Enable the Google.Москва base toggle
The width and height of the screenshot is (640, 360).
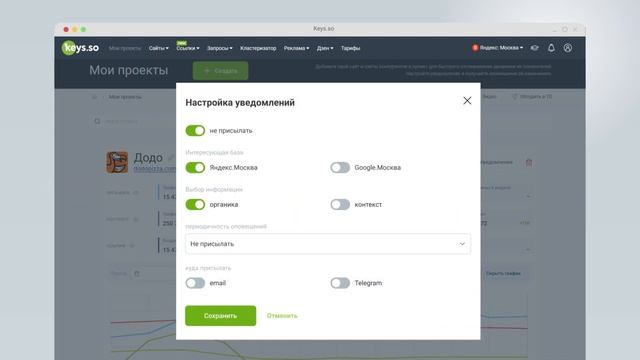pyautogui.click(x=340, y=167)
